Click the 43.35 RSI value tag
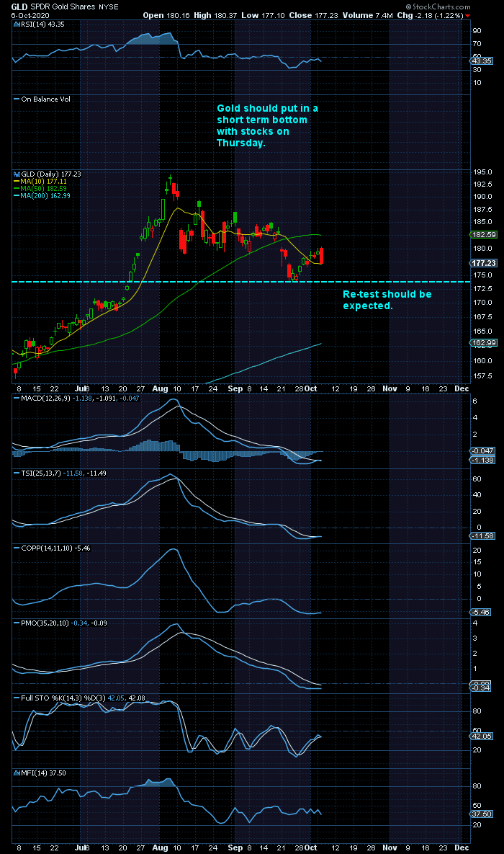This screenshot has height=854, width=504. (480, 61)
